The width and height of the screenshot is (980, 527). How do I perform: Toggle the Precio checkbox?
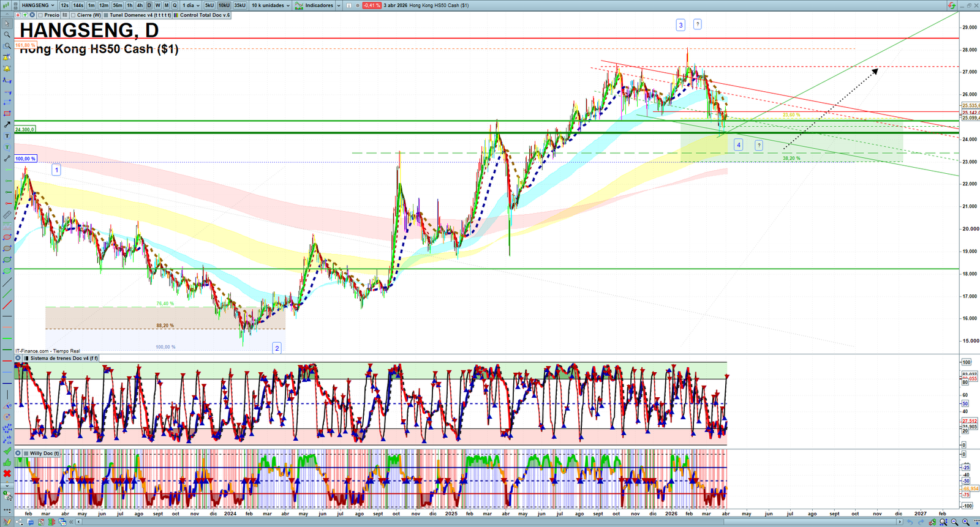[x=40, y=15]
